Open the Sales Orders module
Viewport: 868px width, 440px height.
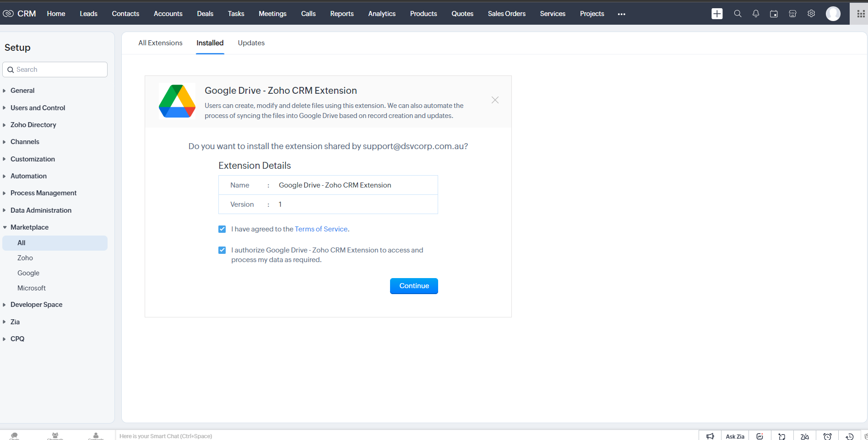point(507,14)
